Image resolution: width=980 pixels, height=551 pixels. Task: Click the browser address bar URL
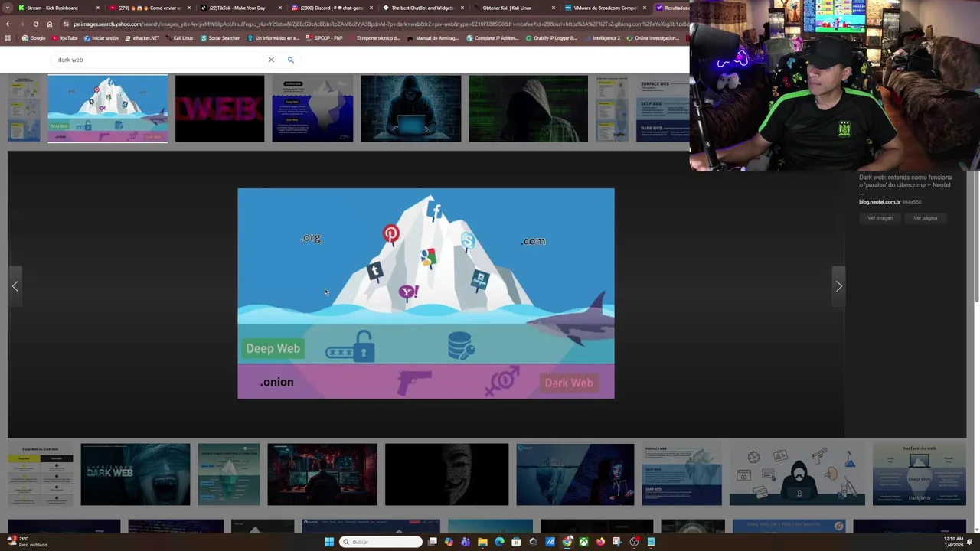(375, 24)
